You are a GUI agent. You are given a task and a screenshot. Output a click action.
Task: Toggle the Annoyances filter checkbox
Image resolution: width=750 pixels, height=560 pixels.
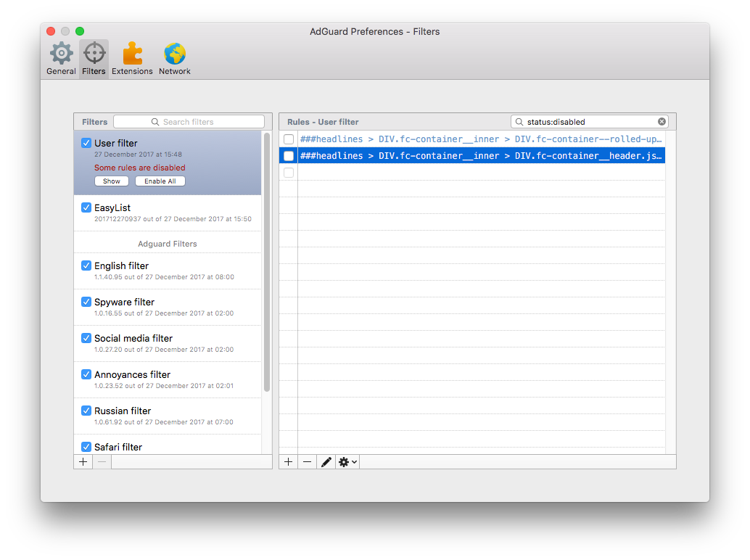tap(86, 374)
